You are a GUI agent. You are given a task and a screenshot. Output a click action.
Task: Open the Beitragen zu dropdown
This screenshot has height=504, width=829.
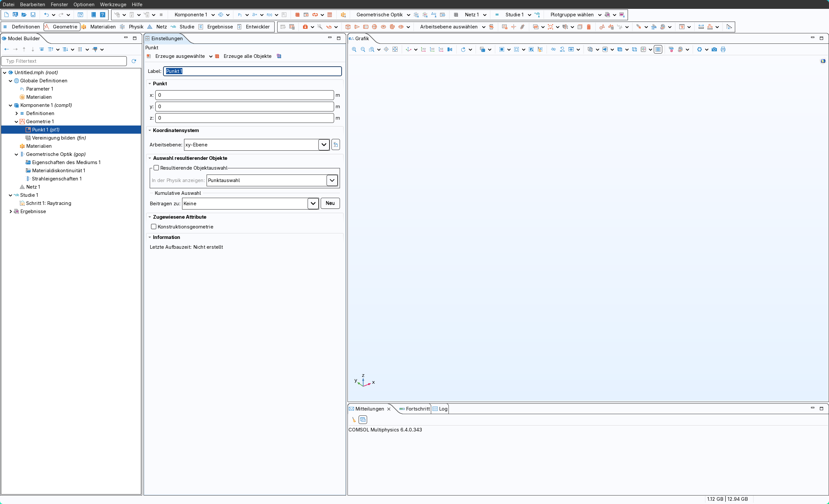[313, 204]
